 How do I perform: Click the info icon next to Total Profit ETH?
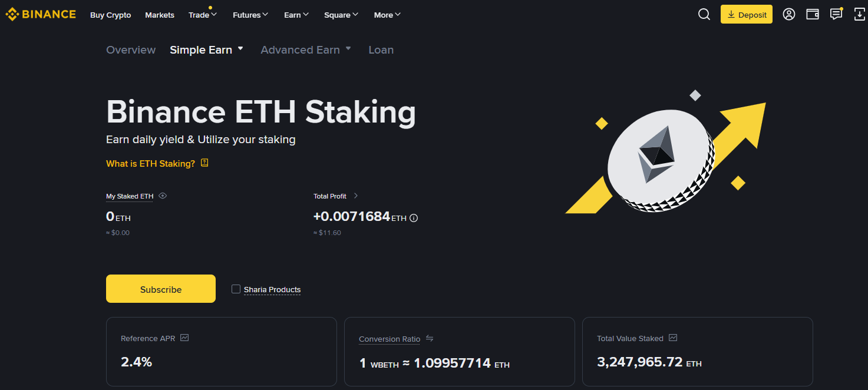tap(414, 218)
